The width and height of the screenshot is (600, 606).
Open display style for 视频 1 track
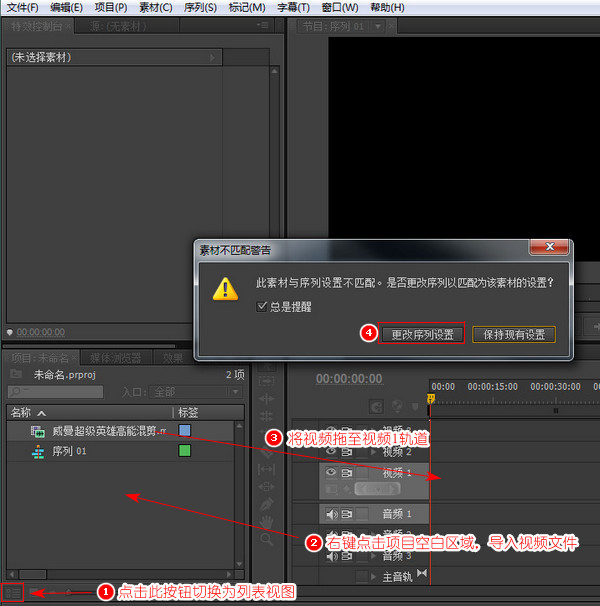pyautogui.click(x=331, y=489)
